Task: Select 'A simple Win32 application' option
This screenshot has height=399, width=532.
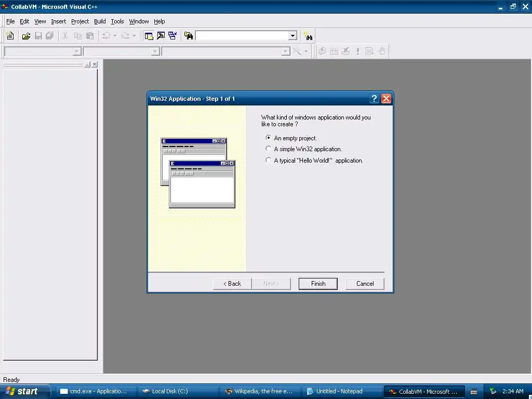Action: coord(304,149)
